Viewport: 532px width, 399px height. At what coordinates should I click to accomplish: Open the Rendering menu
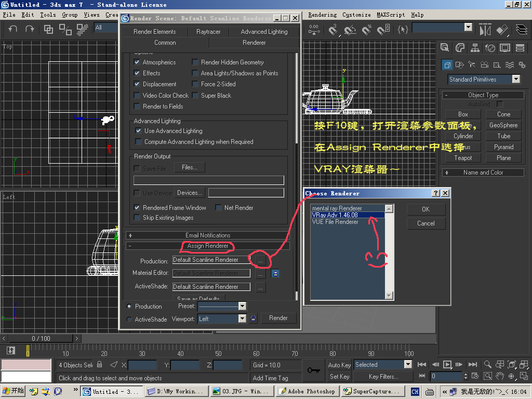point(322,15)
